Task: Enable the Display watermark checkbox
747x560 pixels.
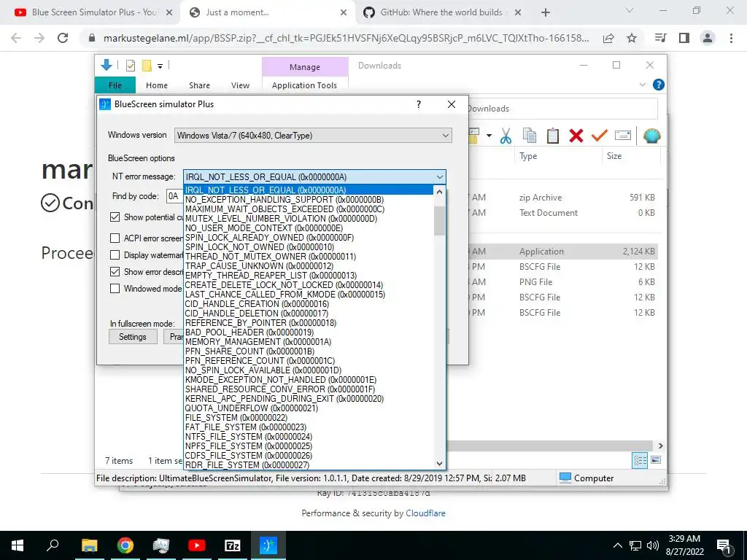Action: tap(115, 254)
